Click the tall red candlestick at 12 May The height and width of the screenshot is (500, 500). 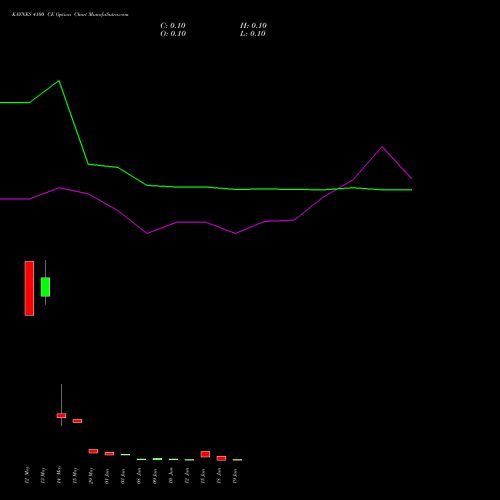[29, 288]
